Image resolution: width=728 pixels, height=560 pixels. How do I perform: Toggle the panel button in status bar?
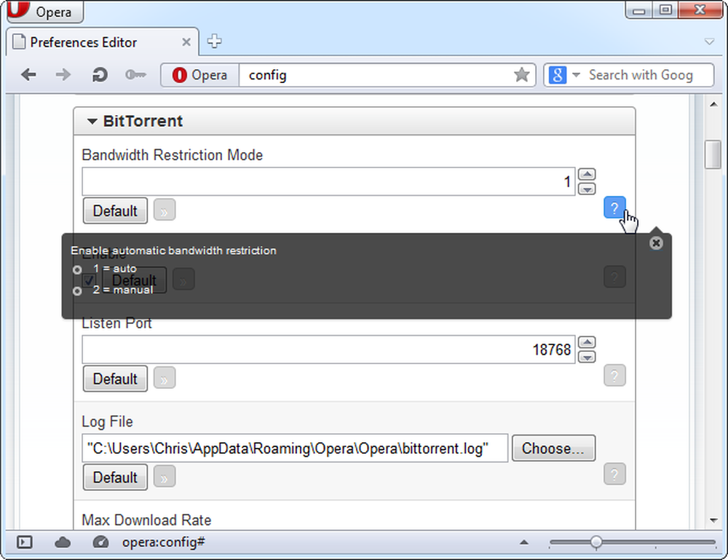pyautogui.click(x=25, y=543)
